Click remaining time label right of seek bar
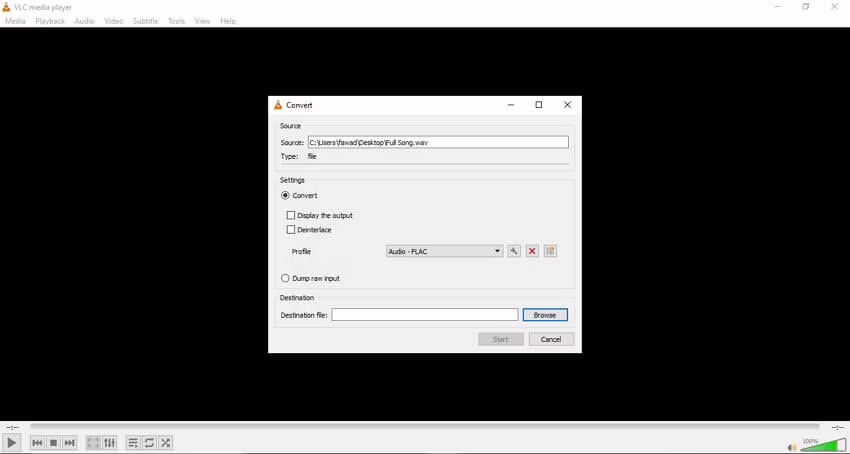Screen dimensions: 850x454 (838, 427)
